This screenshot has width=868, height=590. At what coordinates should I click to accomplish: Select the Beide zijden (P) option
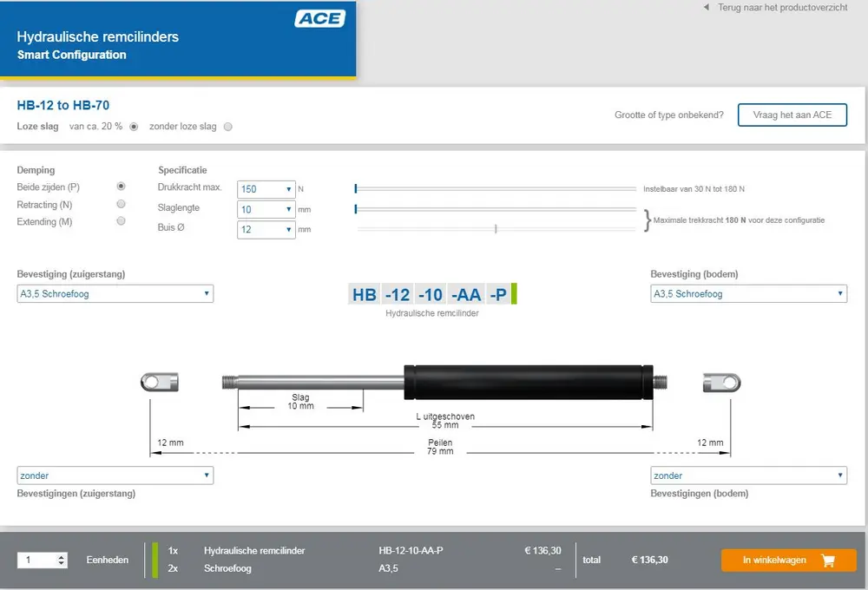[x=121, y=186]
